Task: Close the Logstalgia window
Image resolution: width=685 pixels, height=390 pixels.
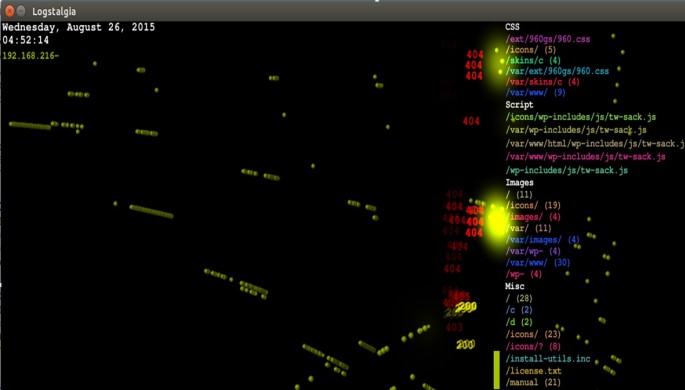Action: pyautogui.click(x=9, y=11)
